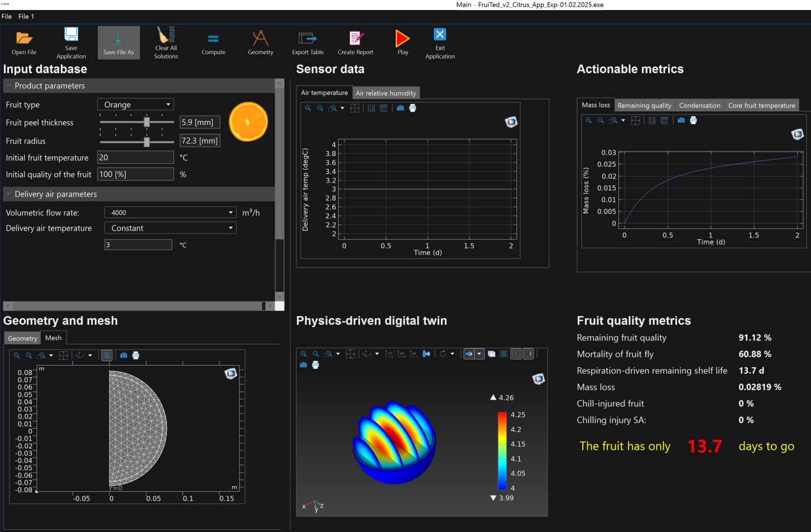This screenshot has height=532, width=811.
Task: Click the Initial fruit temperature field
Action: coord(136,158)
